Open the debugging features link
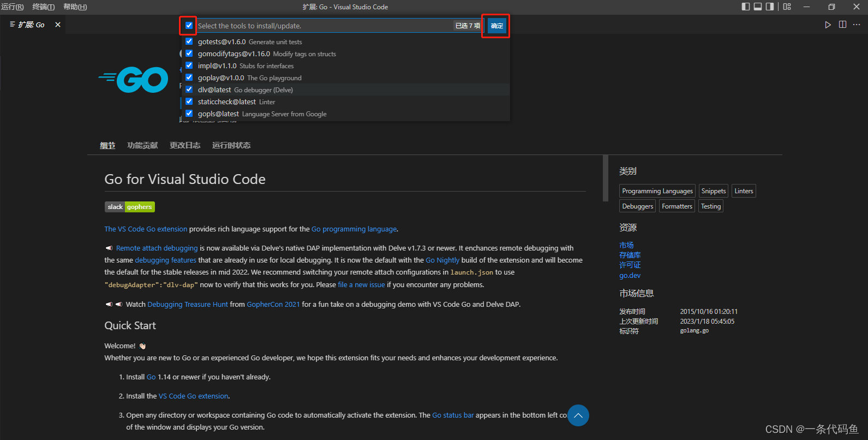This screenshot has height=440, width=868. pyautogui.click(x=165, y=260)
